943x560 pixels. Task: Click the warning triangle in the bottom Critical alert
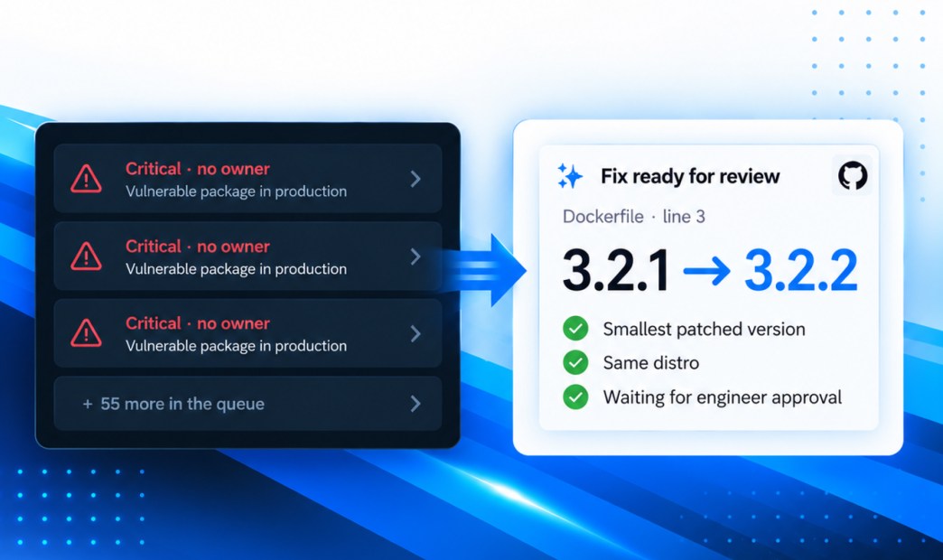pyautogui.click(x=86, y=333)
